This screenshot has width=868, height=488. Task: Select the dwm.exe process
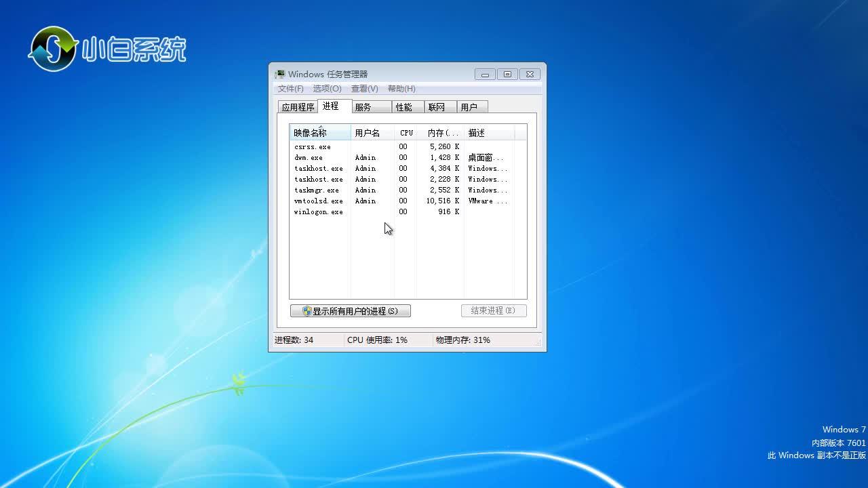[309, 158]
